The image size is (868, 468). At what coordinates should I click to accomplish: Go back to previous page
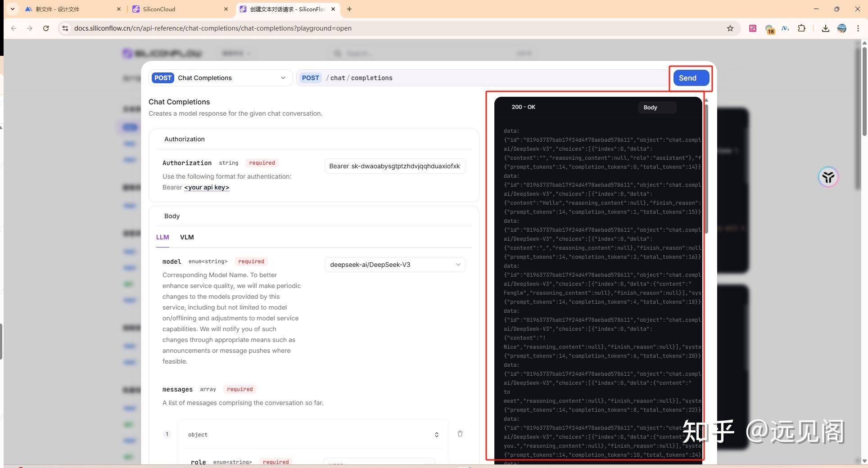pos(14,28)
